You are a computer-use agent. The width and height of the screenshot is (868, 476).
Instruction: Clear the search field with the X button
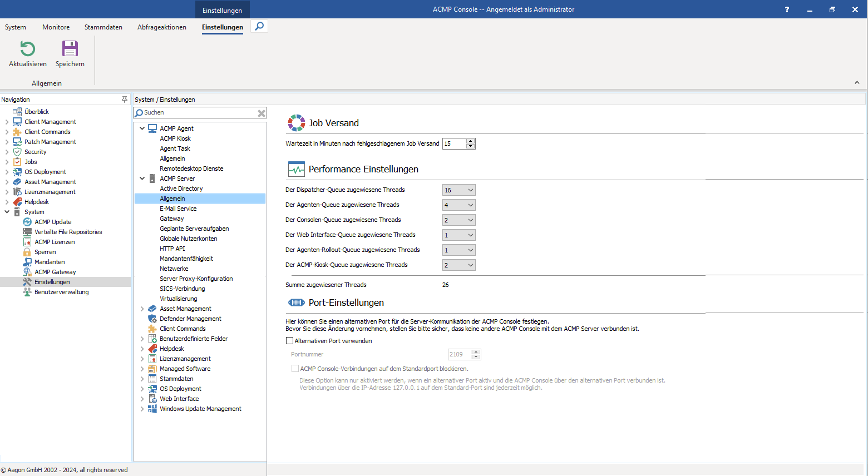261,112
